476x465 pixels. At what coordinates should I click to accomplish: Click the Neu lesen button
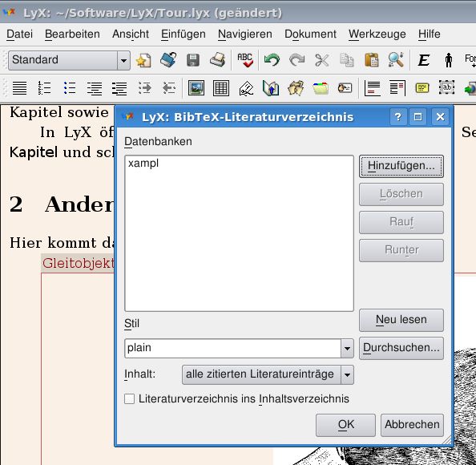(401, 320)
